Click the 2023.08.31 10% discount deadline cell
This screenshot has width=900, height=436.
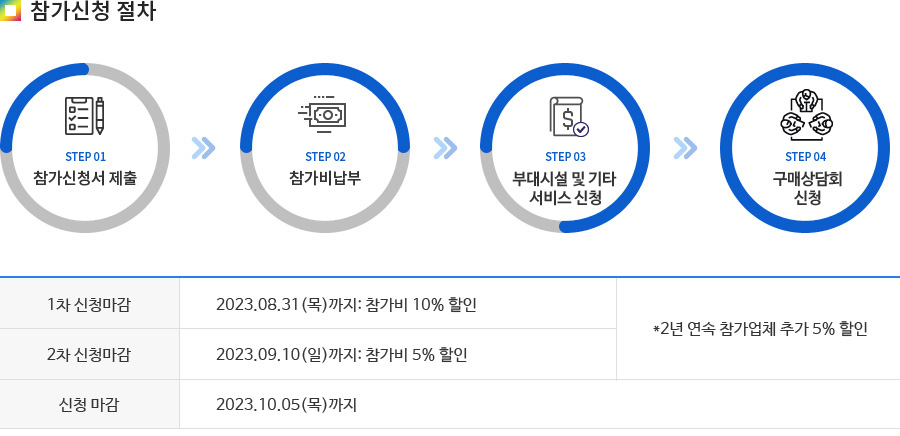[398, 304]
